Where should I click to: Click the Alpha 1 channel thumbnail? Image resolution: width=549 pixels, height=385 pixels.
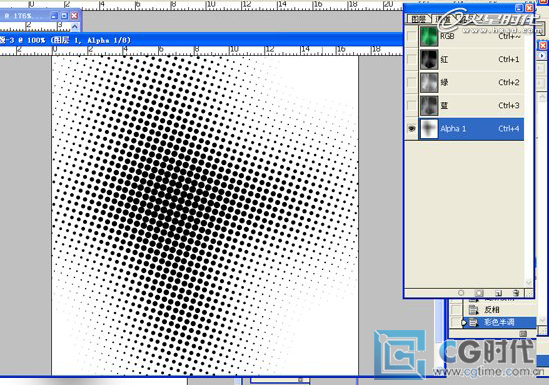429,129
